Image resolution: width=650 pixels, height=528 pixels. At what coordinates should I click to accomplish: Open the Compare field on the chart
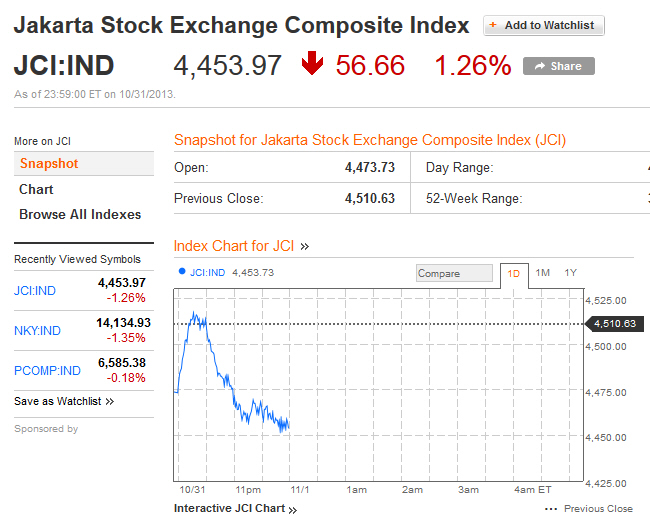coord(454,273)
